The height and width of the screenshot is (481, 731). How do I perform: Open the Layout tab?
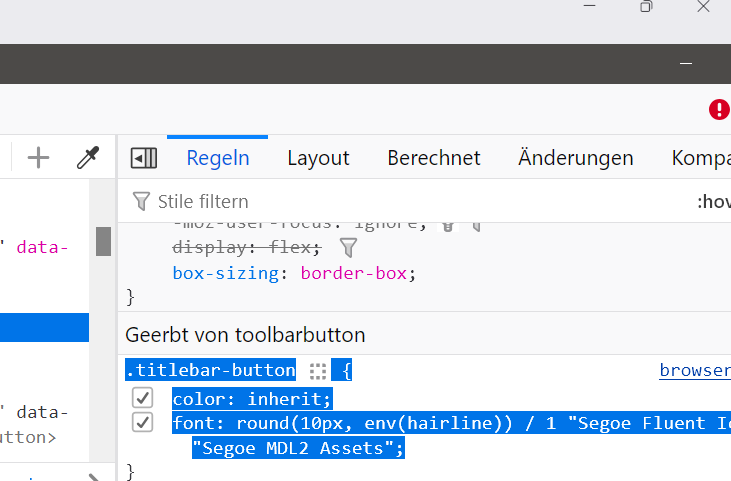tap(318, 158)
